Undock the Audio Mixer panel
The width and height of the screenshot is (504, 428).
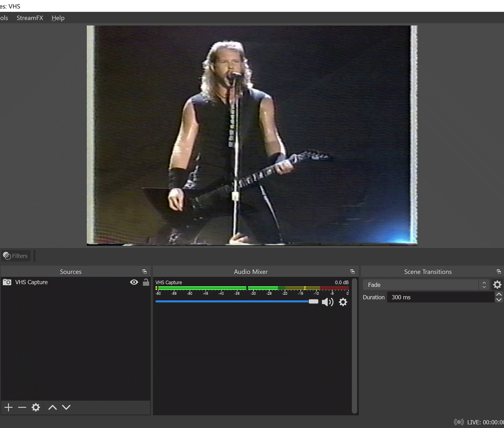click(352, 272)
